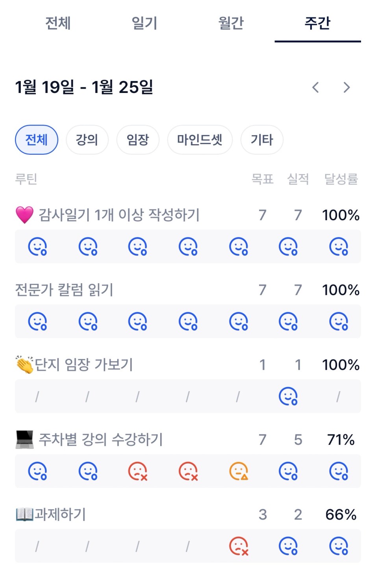Image resolution: width=376 pixels, height=588 pixels.
Task: Switch to the 월간 tab
Action: [231, 23]
